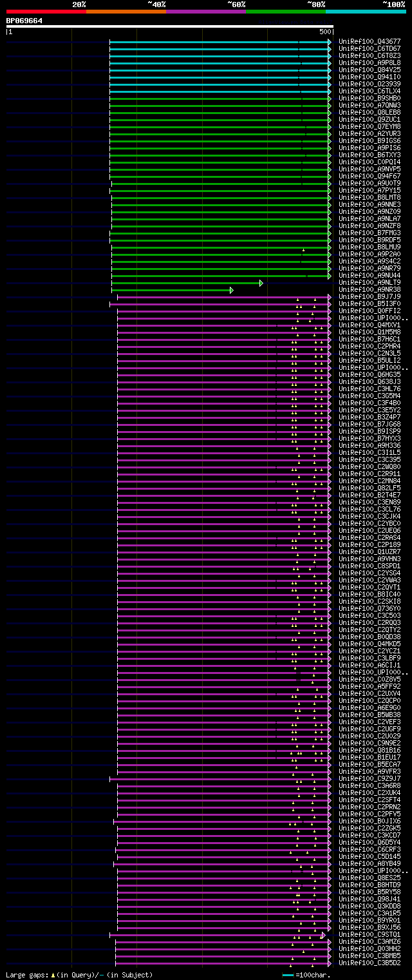Click the query name BP069664
412x980 pixels.
[24, 21]
